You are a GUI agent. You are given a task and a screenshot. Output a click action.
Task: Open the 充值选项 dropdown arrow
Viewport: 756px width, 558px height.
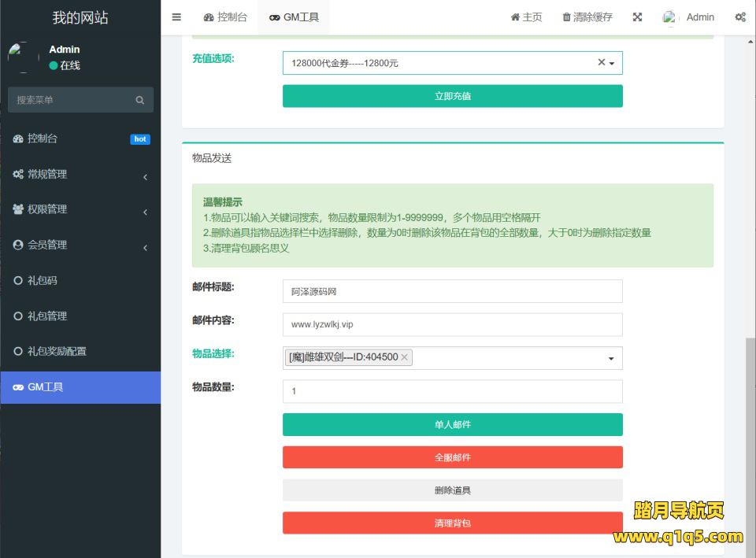click(612, 63)
